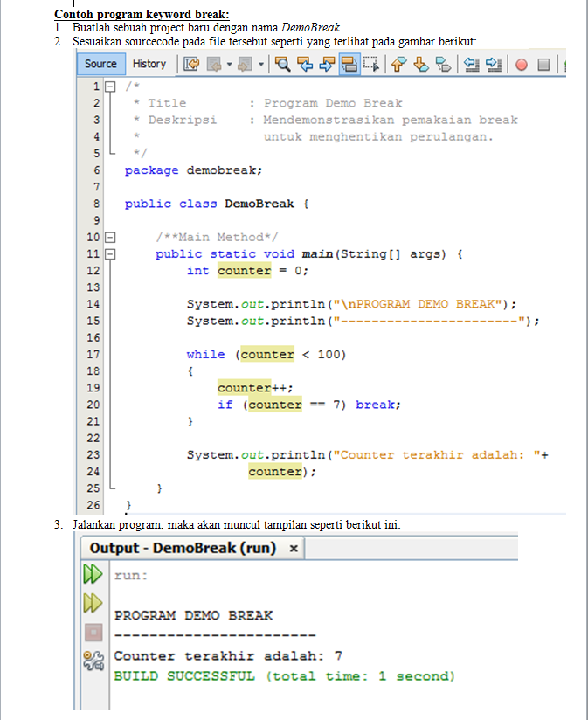This screenshot has width=588, height=720.
Task: Click Find Next Occurrence icon
Action: point(327,65)
